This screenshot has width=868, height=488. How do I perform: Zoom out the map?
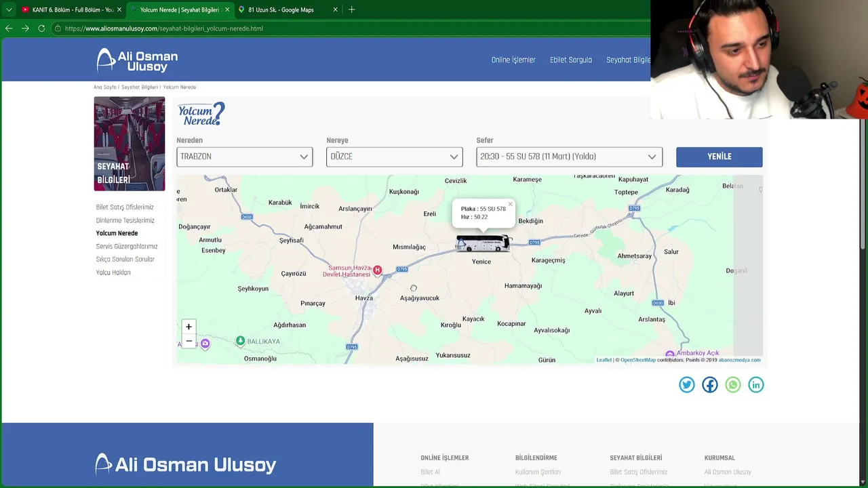[189, 341]
